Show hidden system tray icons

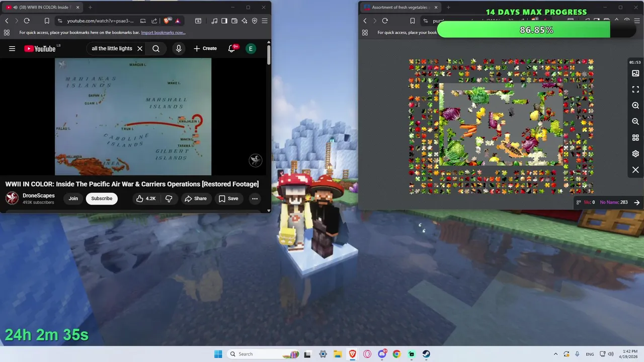pos(555,354)
